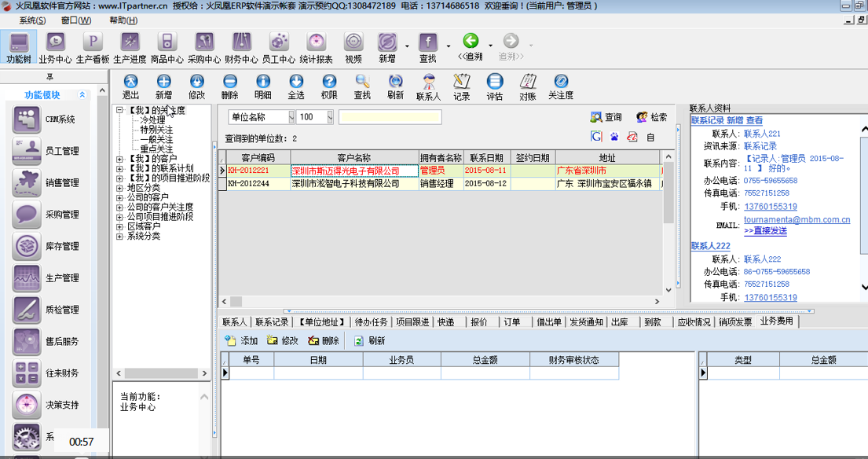Open the 对账 toolbar icon

tap(528, 87)
